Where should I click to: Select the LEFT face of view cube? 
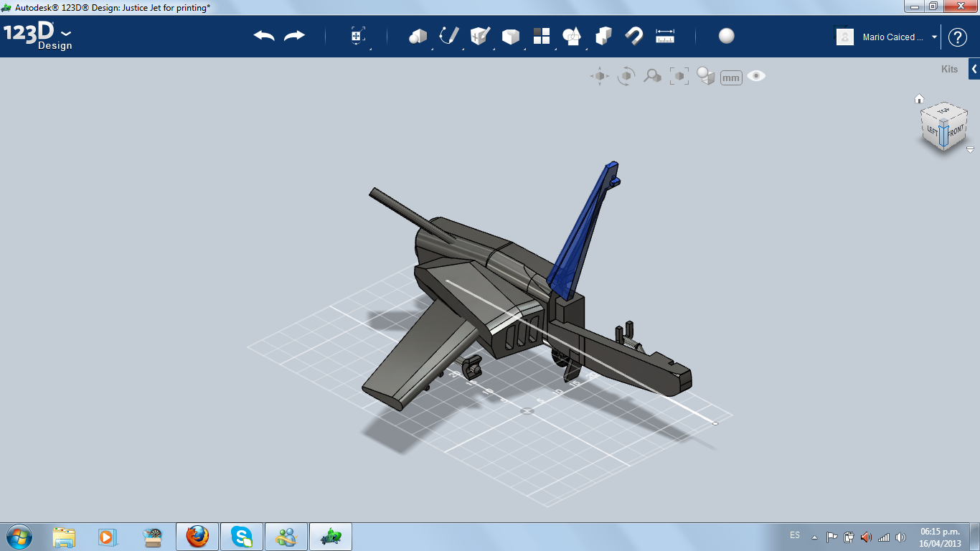933,130
